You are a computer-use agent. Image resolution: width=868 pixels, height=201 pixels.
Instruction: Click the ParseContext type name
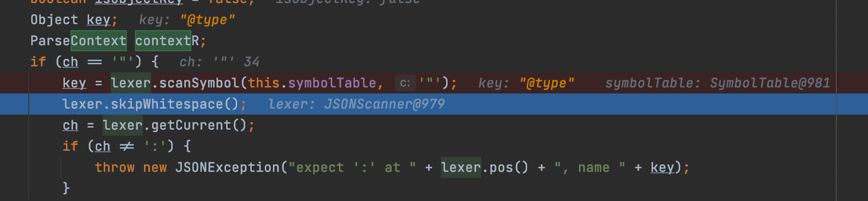pos(79,41)
